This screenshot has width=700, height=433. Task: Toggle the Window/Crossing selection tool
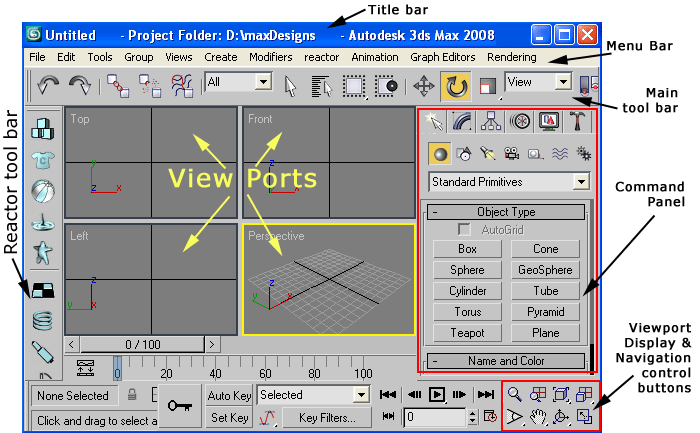[386, 86]
